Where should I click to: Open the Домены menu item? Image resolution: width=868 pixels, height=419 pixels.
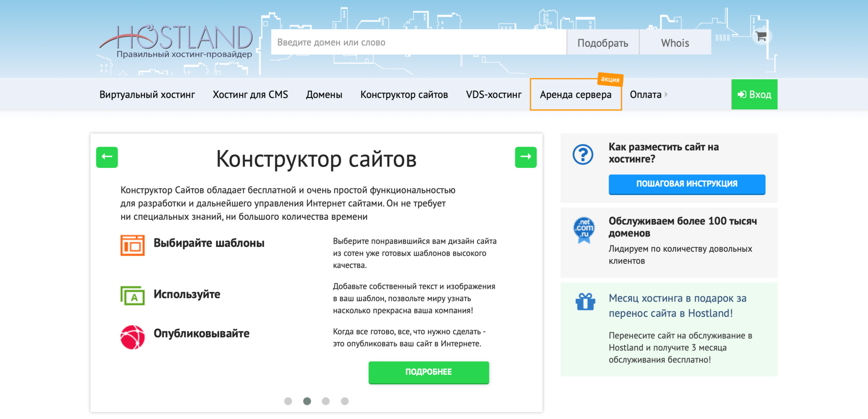point(324,95)
